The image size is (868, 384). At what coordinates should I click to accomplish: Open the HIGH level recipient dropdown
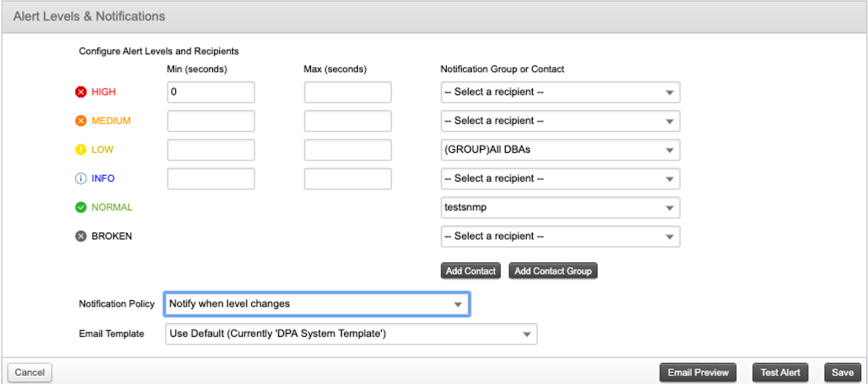click(560, 92)
